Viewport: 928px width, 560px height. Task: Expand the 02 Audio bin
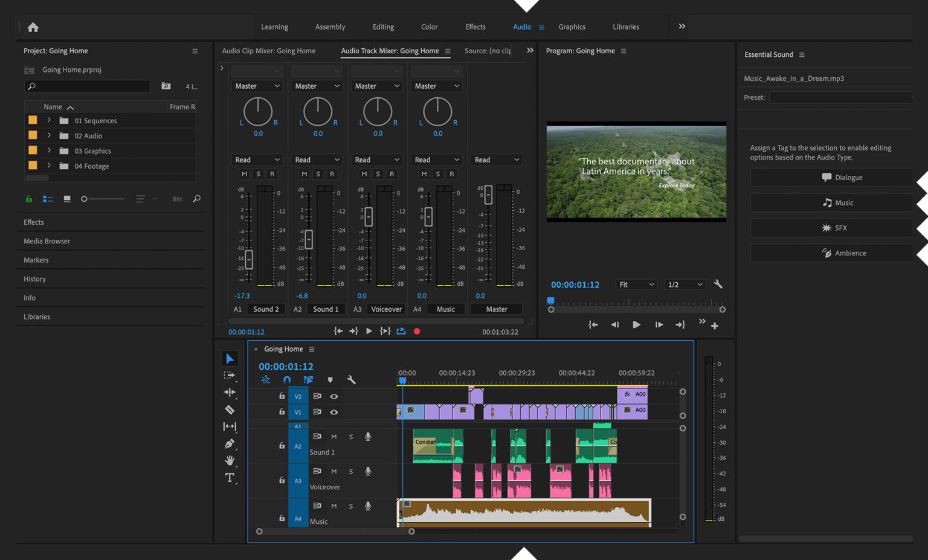point(50,135)
